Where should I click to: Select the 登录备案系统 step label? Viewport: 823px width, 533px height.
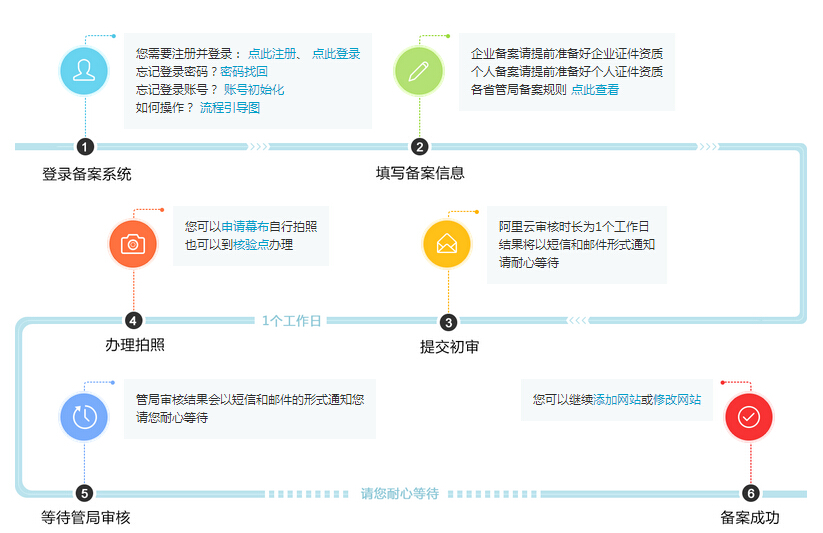click(x=87, y=174)
